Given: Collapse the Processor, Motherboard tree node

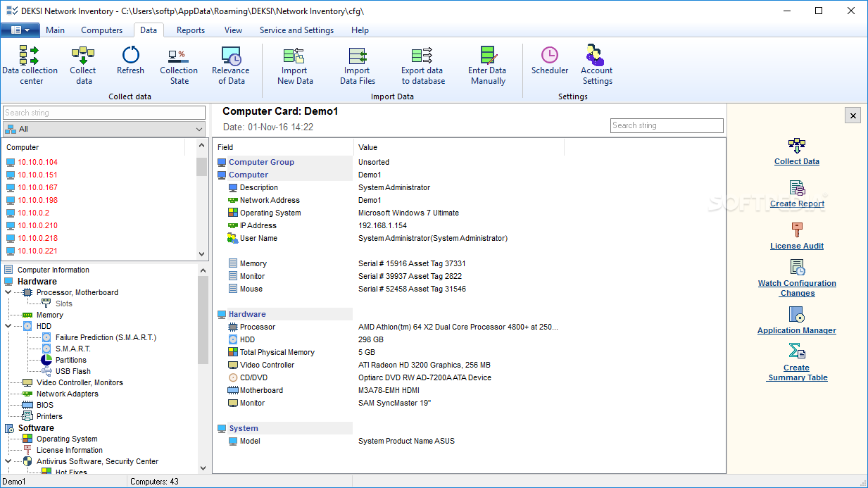Looking at the screenshot, I should (8, 292).
